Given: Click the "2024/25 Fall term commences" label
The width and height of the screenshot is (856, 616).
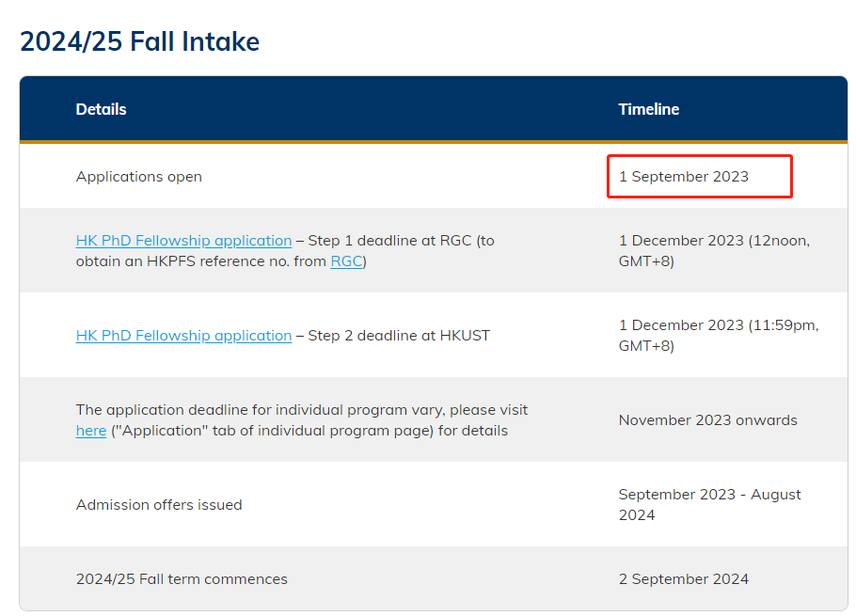Looking at the screenshot, I should (x=182, y=579).
